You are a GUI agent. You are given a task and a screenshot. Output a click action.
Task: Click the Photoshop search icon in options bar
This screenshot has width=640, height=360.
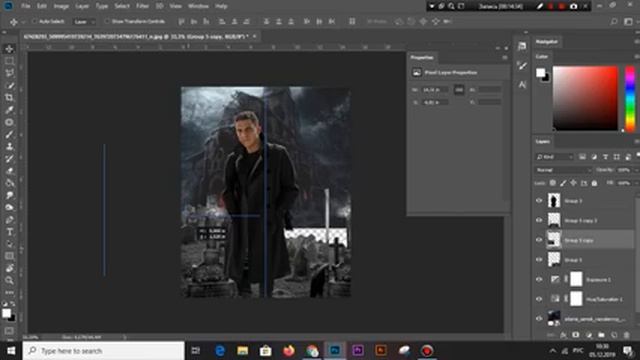tap(614, 22)
